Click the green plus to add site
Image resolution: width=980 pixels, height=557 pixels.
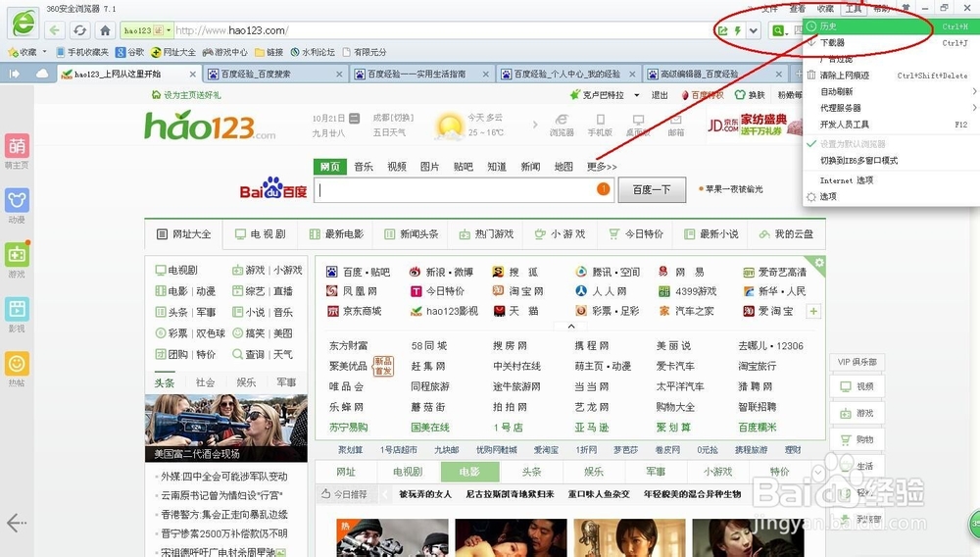pos(813,311)
